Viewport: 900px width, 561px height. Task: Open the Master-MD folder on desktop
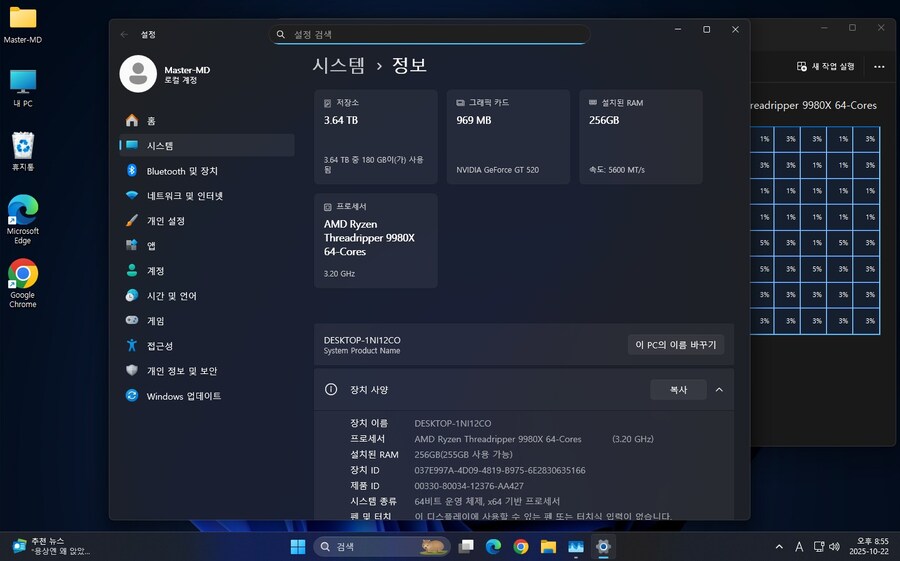23,25
